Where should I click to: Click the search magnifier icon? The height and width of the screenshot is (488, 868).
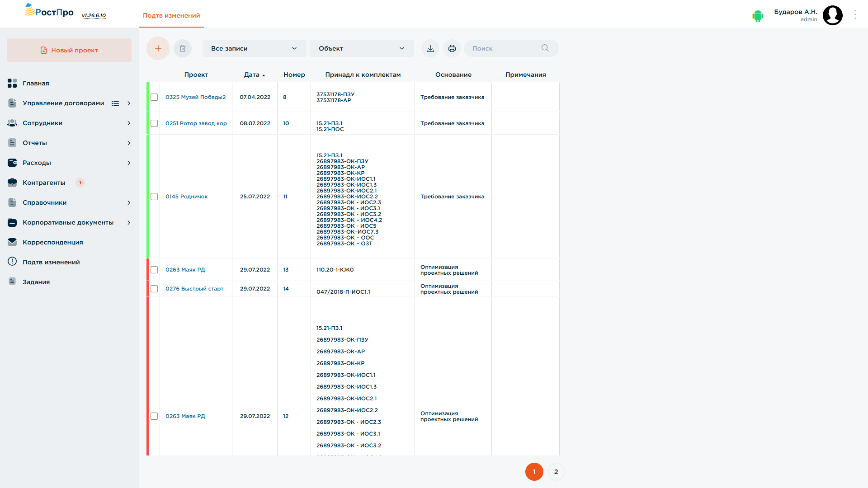tap(545, 48)
